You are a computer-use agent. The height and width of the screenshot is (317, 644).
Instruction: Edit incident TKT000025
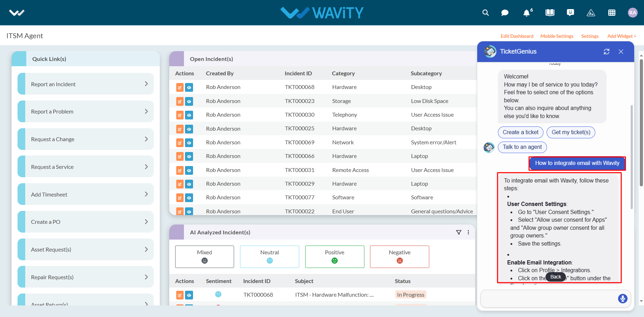coord(180,129)
